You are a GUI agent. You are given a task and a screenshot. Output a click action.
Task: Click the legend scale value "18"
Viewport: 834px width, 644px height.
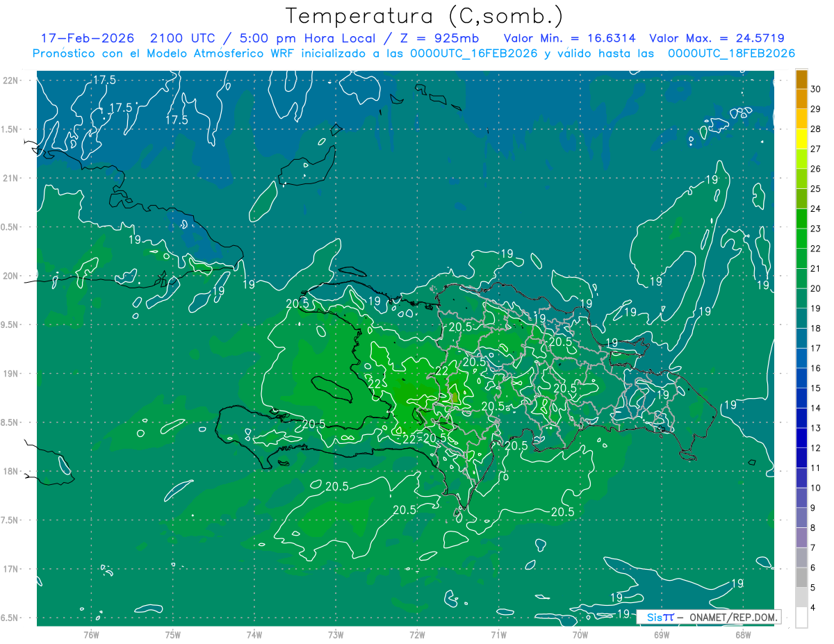(x=816, y=329)
